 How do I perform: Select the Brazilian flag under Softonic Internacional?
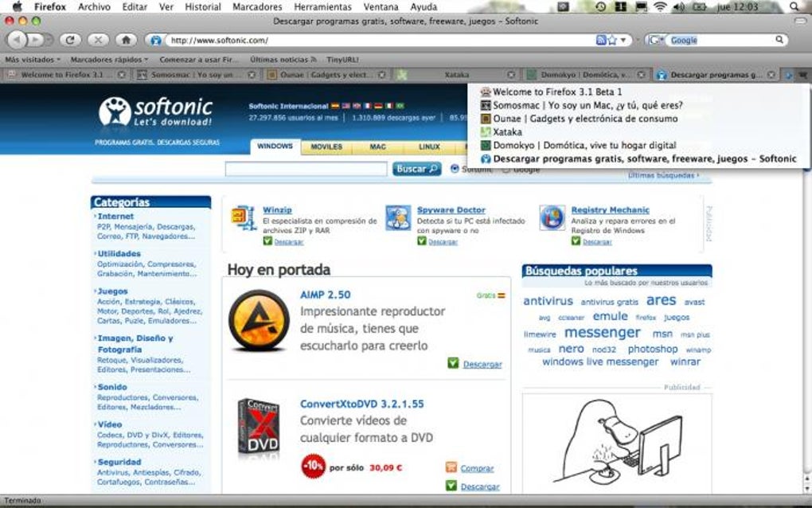tap(400, 106)
